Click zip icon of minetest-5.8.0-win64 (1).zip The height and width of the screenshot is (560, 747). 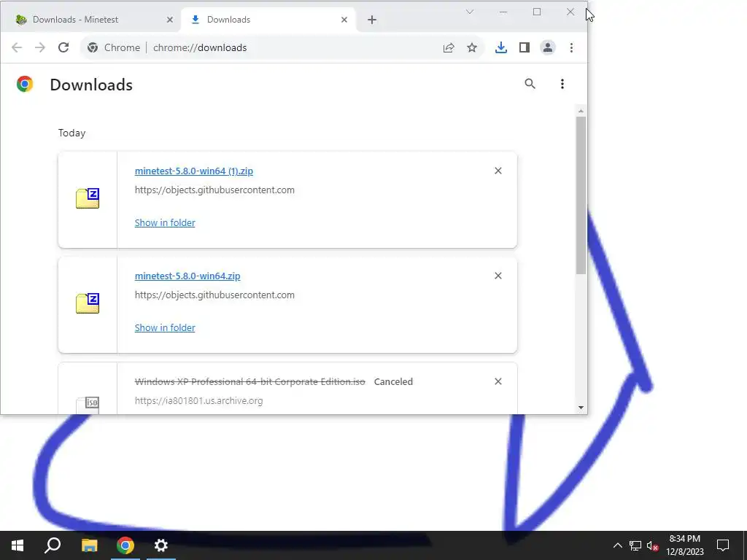[88, 198]
